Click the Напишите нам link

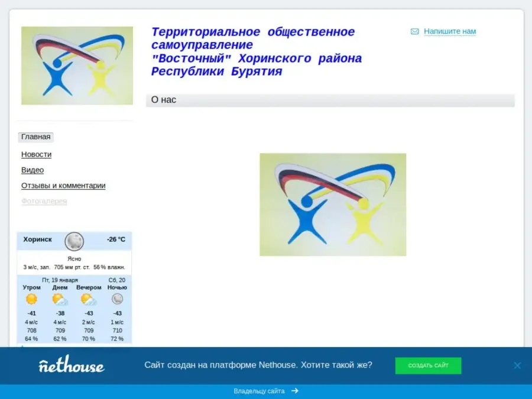(x=450, y=32)
